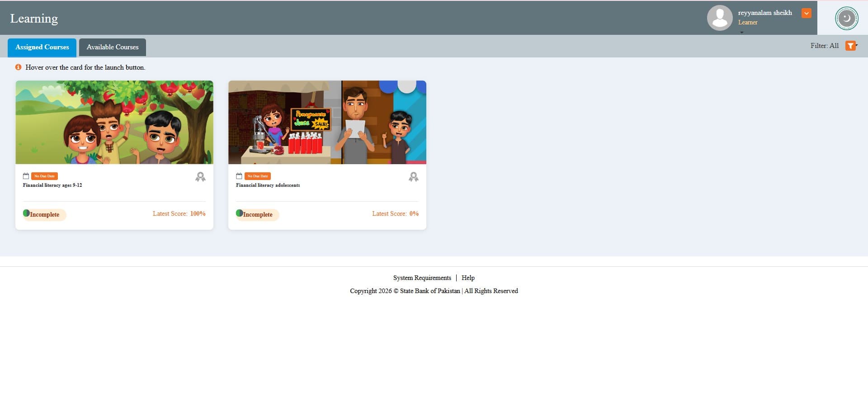
Task: Click the Financial literacy adolescents course thumbnail
Action: 327,122
